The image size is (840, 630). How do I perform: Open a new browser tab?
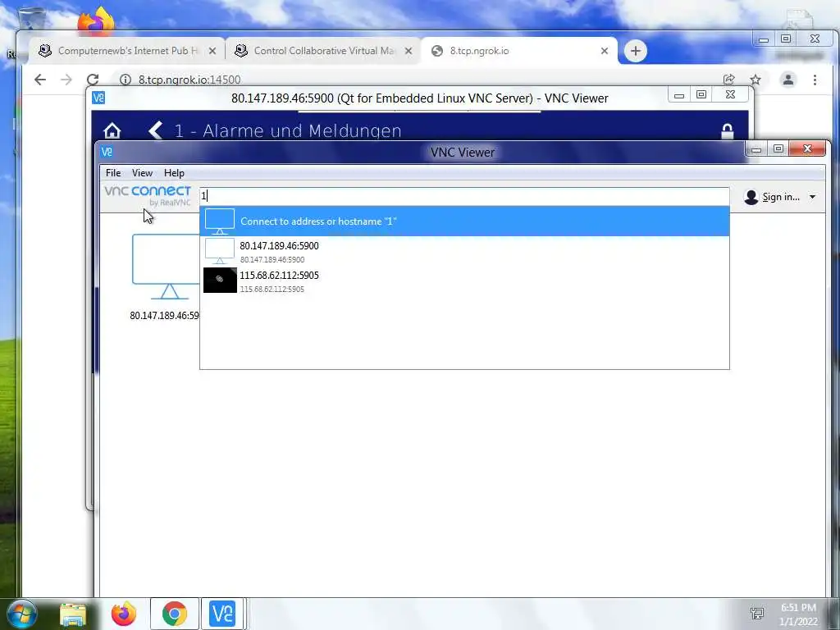pos(636,51)
